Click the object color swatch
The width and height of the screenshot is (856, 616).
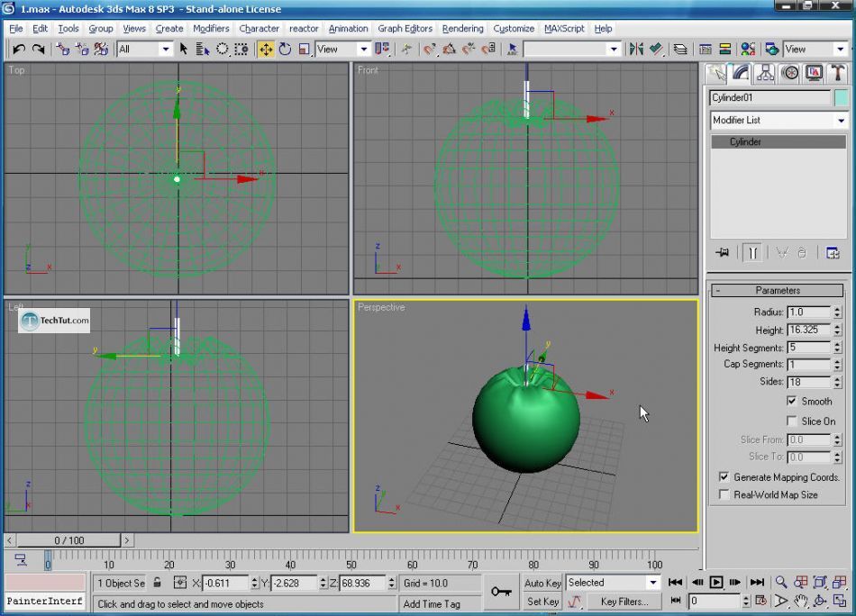tap(842, 97)
